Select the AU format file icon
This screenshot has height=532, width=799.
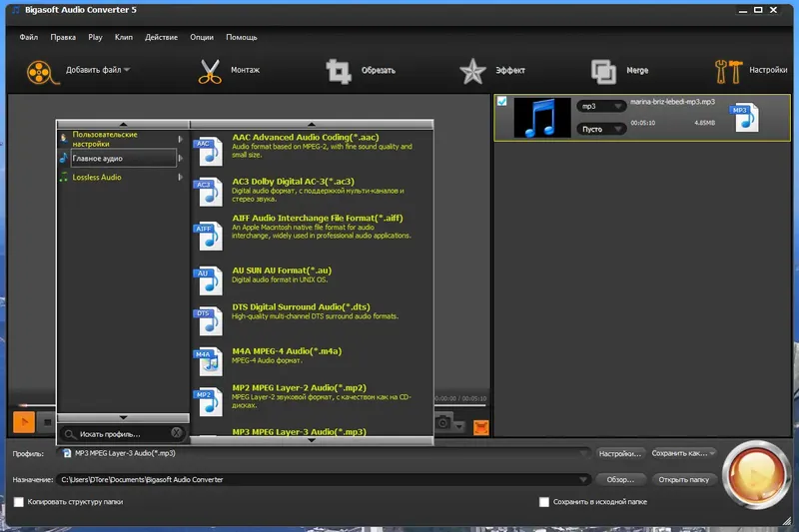pyautogui.click(x=209, y=280)
